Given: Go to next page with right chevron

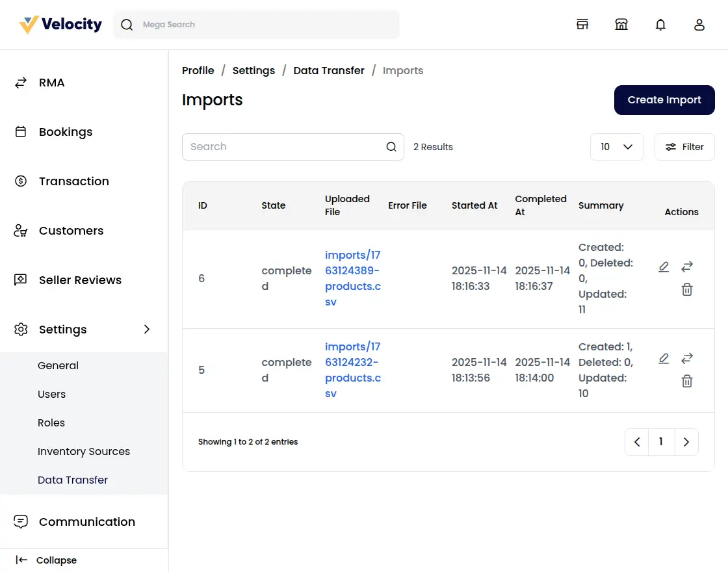Looking at the screenshot, I should point(686,441).
